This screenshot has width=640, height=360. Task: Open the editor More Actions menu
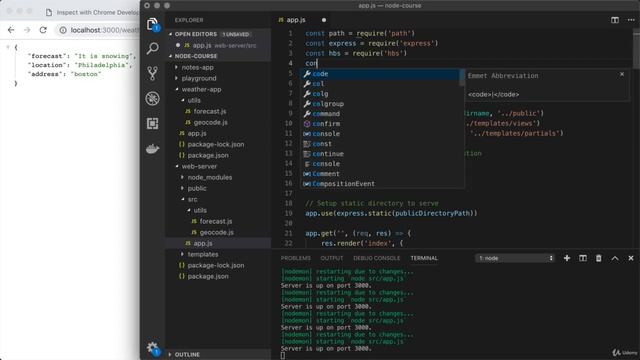[631, 20]
